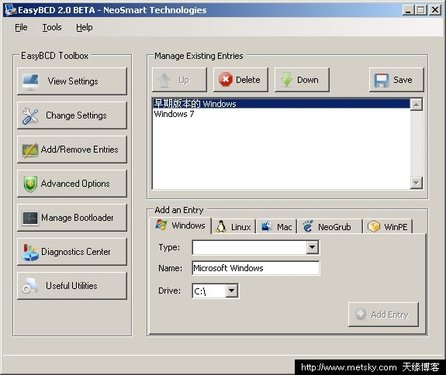This screenshot has height=375, width=446.
Task: Click the entries list scroll down arrow
Action: click(416, 183)
